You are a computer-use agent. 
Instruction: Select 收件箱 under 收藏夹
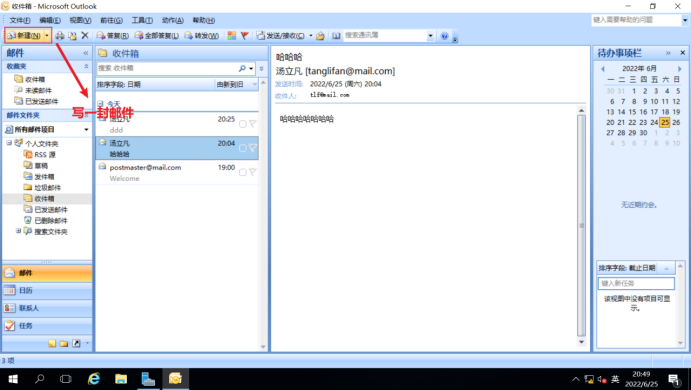(x=35, y=79)
